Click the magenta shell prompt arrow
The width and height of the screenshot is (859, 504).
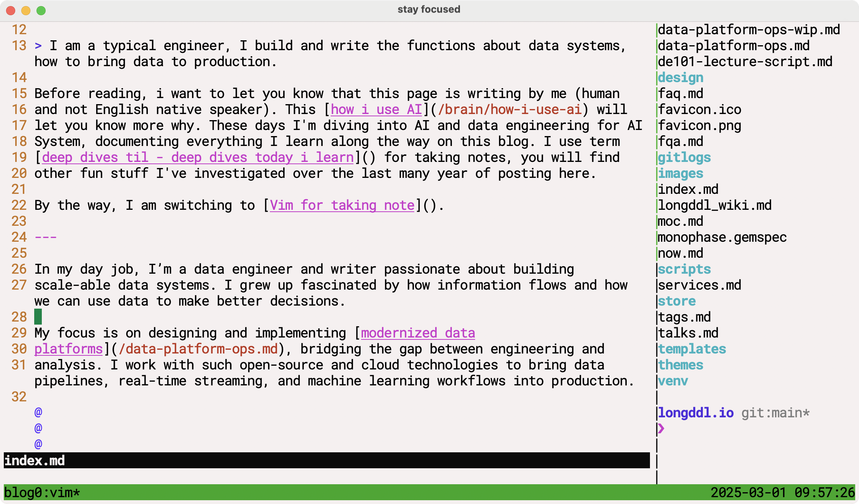point(661,429)
